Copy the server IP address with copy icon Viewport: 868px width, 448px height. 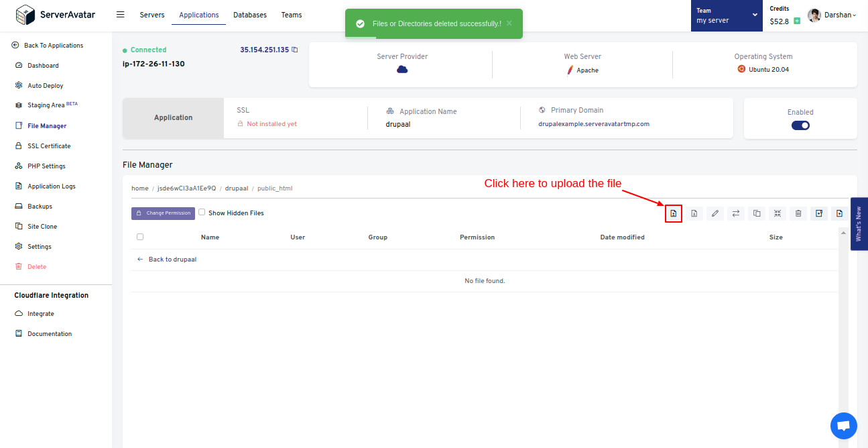295,50
